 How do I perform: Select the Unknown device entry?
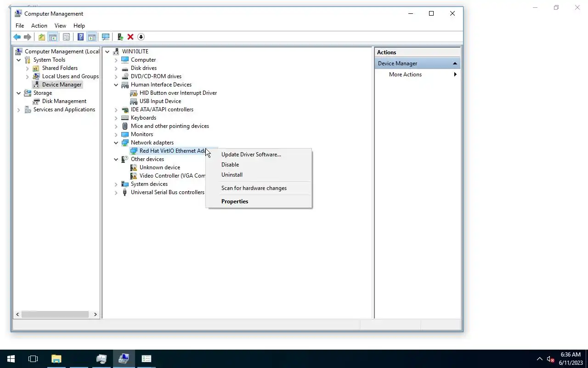pyautogui.click(x=160, y=167)
